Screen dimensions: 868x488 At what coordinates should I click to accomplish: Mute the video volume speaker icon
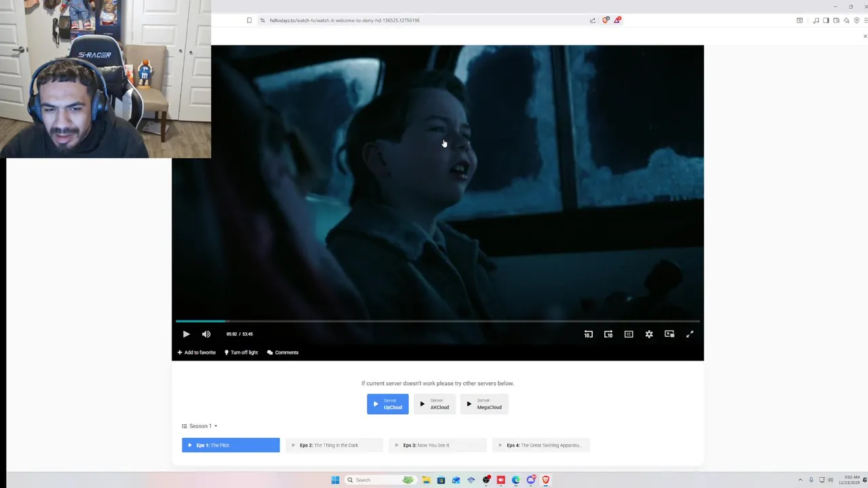206,334
